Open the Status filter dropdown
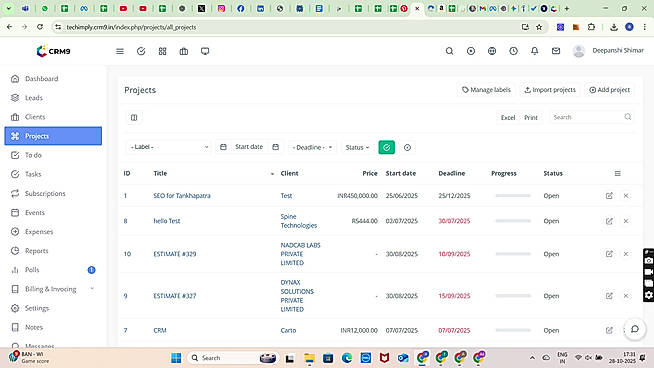The height and width of the screenshot is (368, 654). (357, 147)
